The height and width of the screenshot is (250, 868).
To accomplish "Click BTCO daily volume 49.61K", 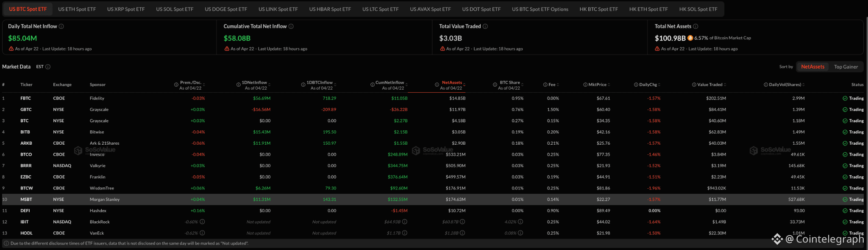I will point(798,154).
